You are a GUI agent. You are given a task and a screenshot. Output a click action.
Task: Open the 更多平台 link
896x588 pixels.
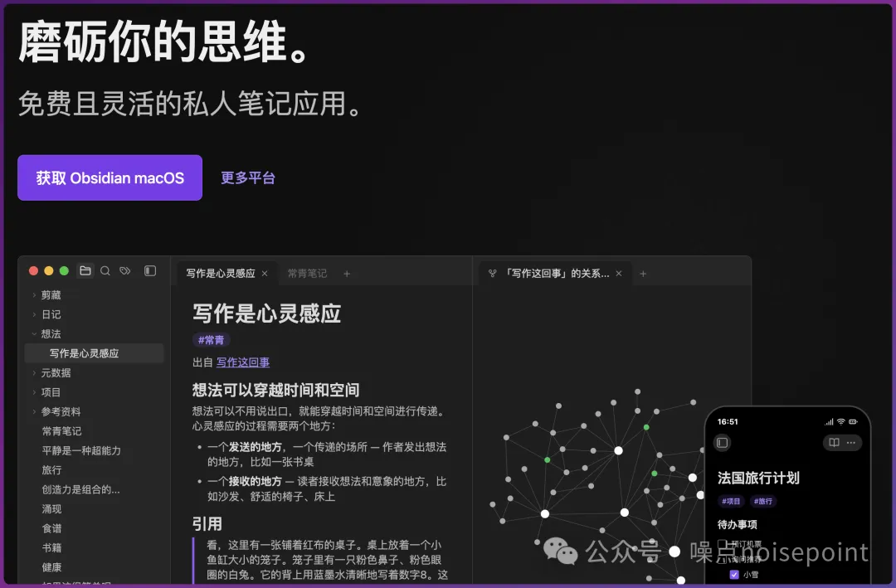[x=248, y=177]
